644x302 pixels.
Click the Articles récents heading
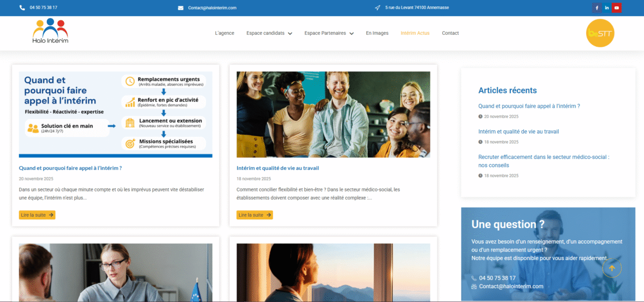pos(507,91)
